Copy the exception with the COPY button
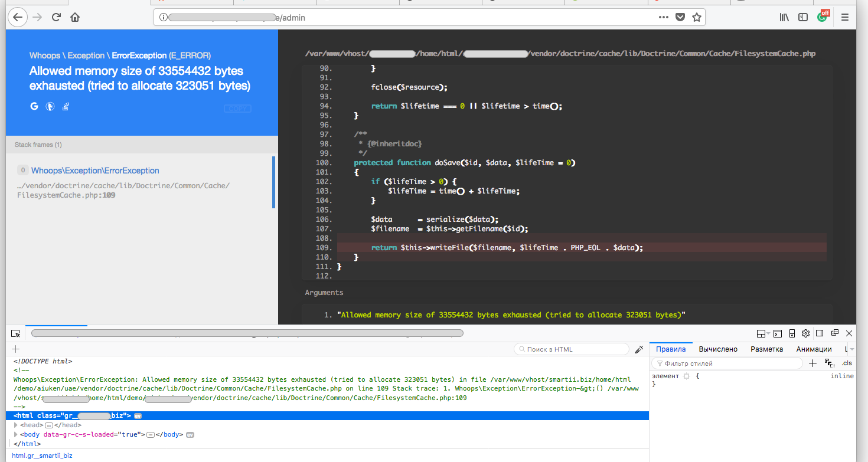This screenshot has width=868, height=462. tap(237, 109)
